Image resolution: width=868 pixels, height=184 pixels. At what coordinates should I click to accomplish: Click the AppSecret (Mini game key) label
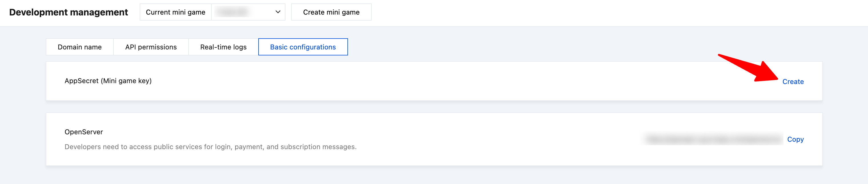click(108, 81)
